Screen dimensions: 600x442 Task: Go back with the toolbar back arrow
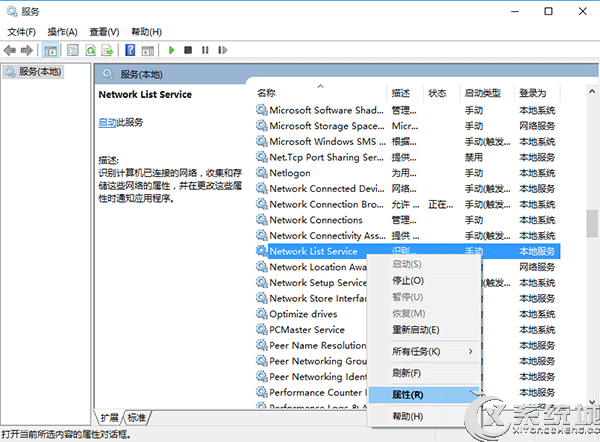click(10, 50)
